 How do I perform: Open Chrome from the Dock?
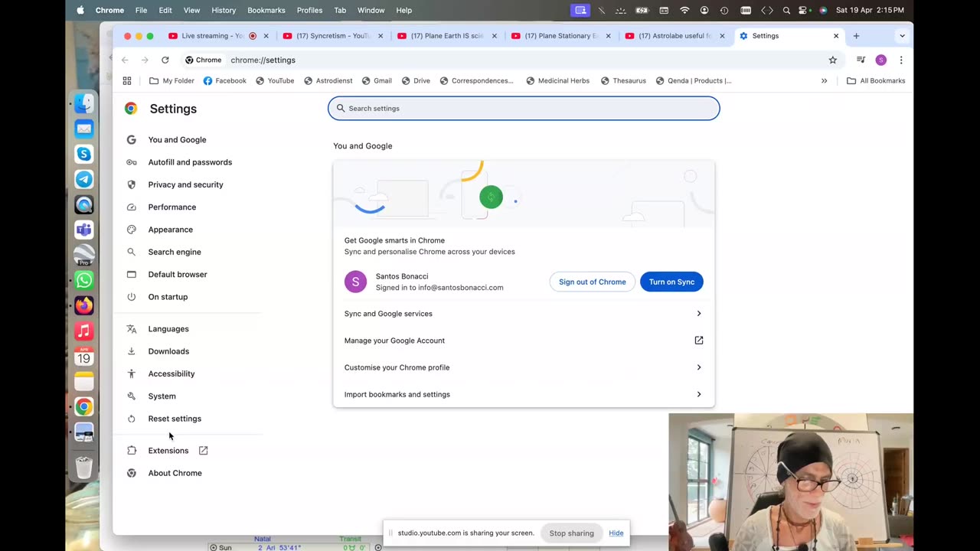(84, 406)
